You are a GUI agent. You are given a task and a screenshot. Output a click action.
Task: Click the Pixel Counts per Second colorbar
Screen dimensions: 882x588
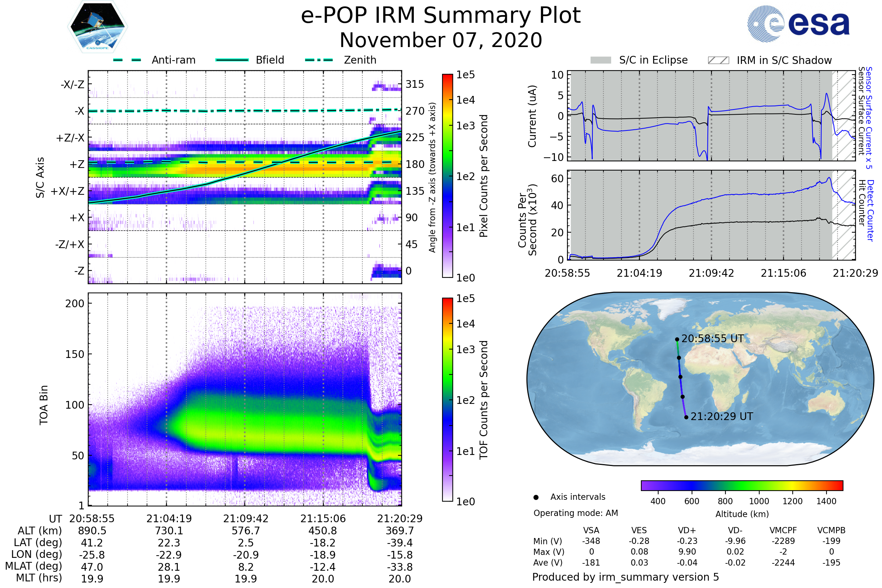point(447,176)
